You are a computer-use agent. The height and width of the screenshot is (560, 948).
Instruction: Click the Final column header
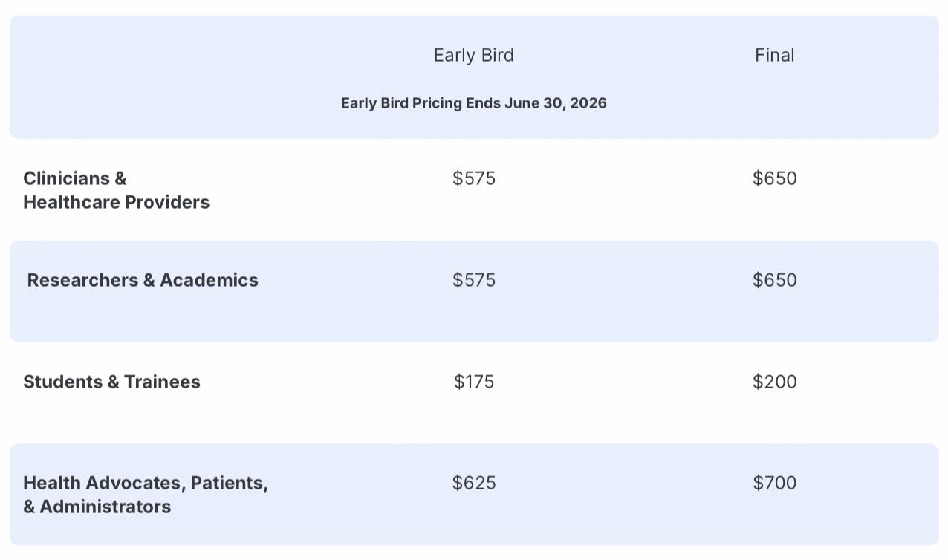pyautogui.click(x=774, y=55)
